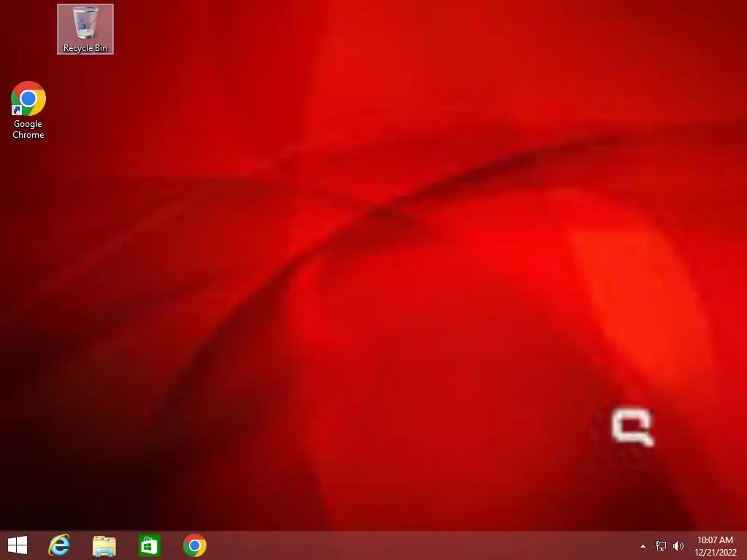747x560 pixels.
Task: Open the Windows Start button
Action: point(18,545)
